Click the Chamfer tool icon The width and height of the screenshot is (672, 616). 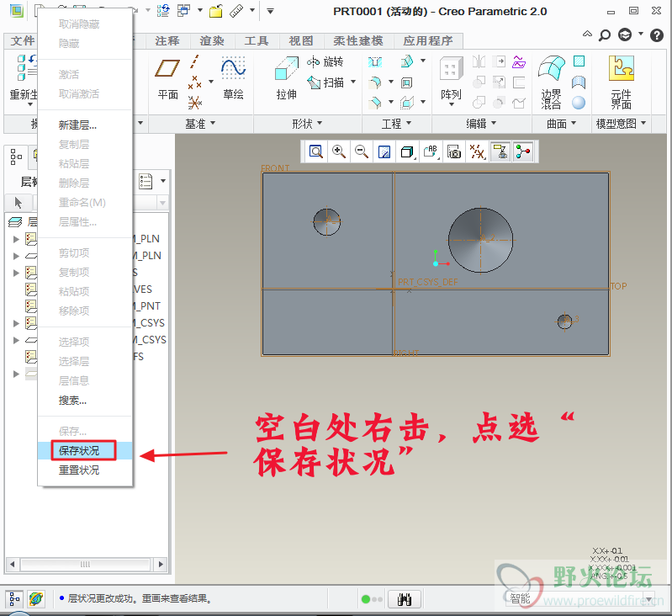(x=375, y=103)
